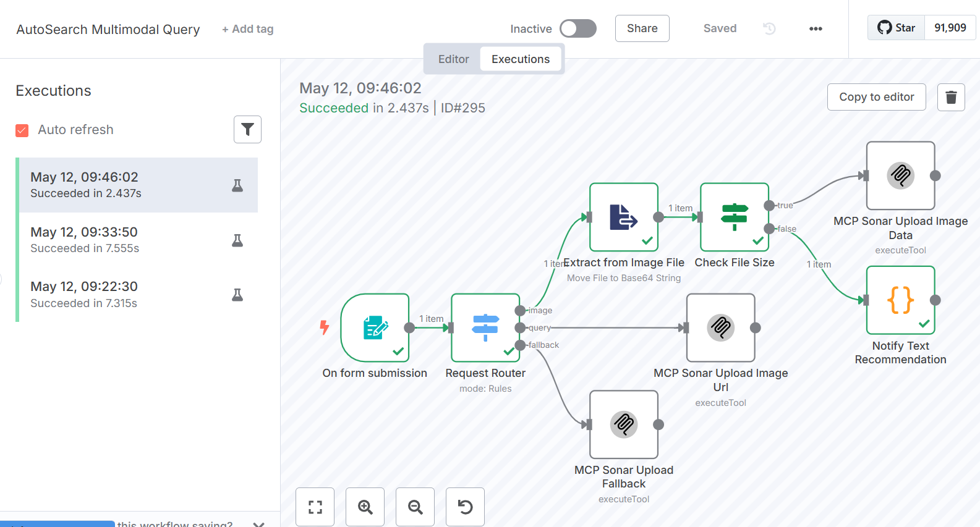Click the 91,909 star count
Viewport: 980px width, 527px height.
pyautogui.click(x=950, y=28)
